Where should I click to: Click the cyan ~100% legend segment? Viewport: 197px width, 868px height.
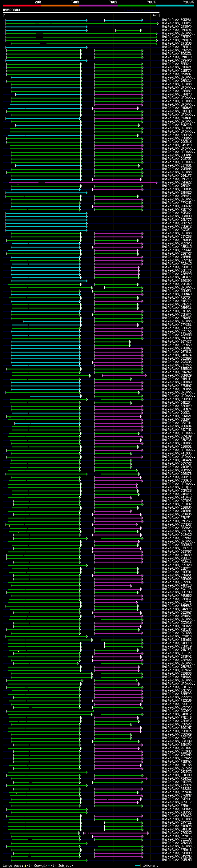point(175,6)
